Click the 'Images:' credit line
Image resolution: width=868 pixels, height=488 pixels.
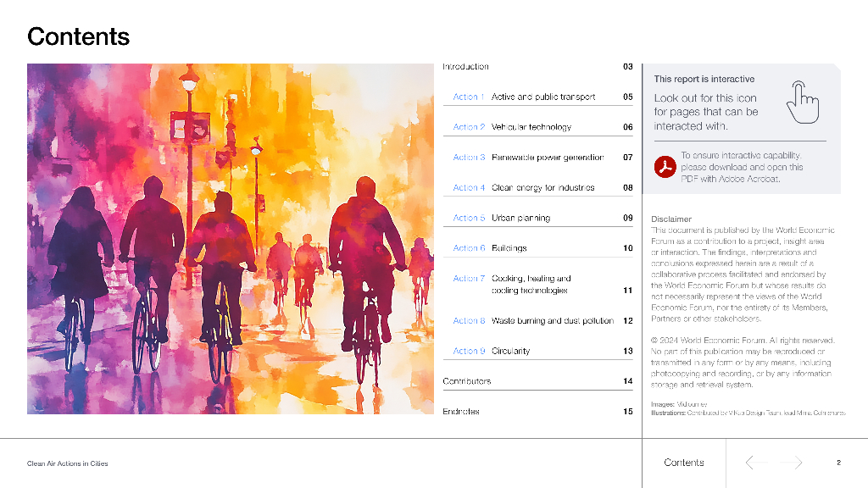[679, 404]
